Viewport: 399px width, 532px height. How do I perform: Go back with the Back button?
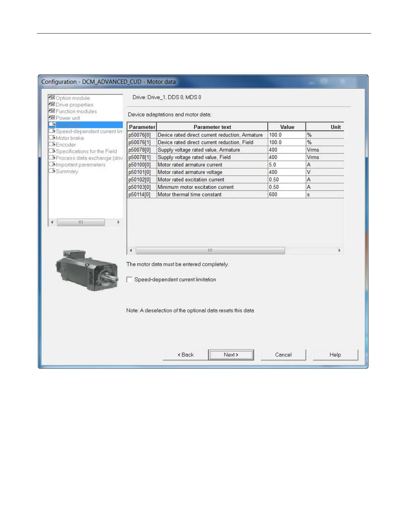186,355
